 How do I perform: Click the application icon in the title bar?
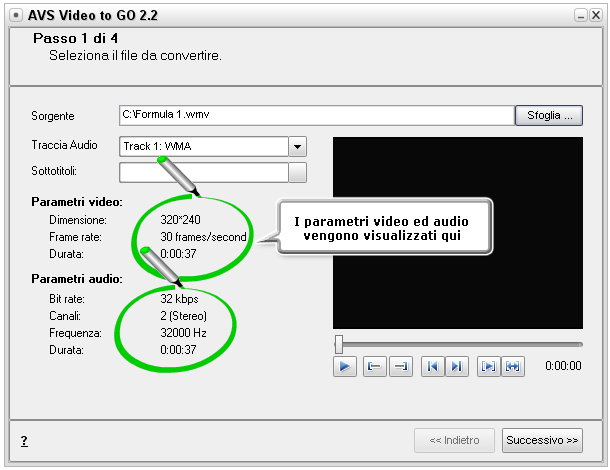point(16,15)
